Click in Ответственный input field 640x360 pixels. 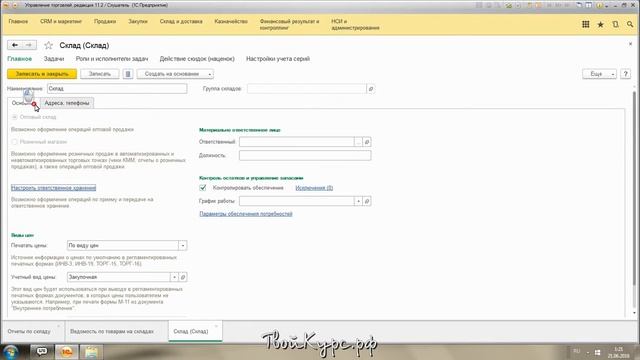coord(297,142)
